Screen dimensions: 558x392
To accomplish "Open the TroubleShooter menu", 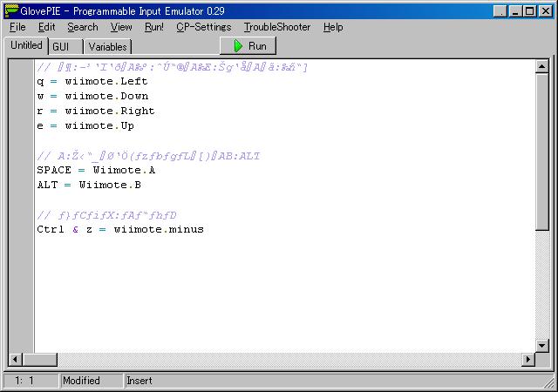I will pos(277,27).
